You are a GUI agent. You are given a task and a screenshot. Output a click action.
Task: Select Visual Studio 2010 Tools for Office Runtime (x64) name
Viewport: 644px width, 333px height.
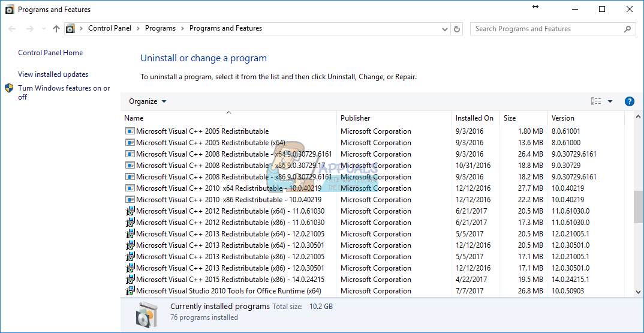coord(228,290)
